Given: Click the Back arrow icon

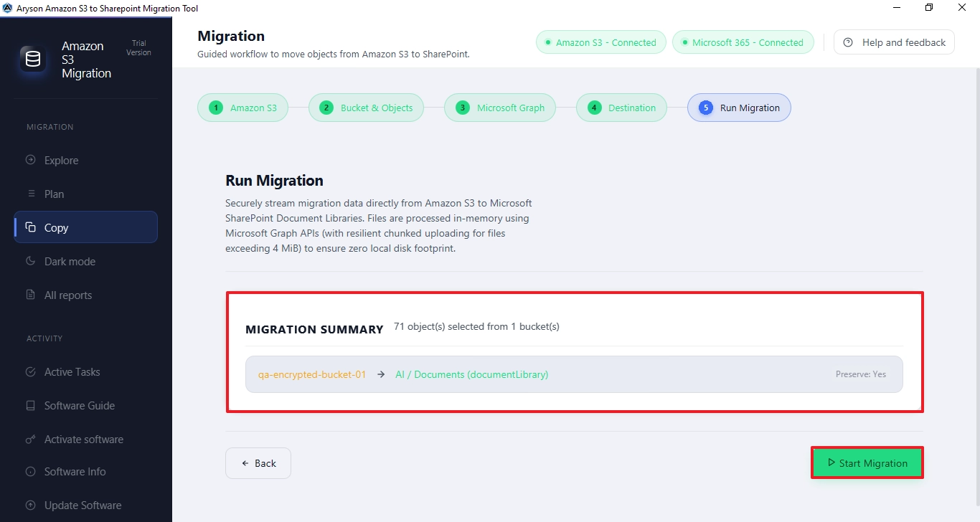Looking at the screenshot, I should coord(245,463).
